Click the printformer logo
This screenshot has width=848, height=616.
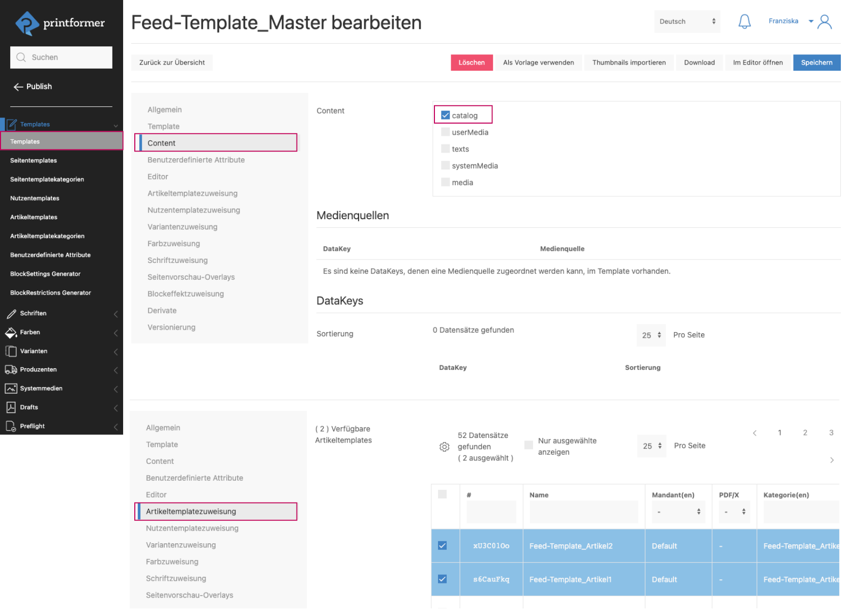point(60,23)
